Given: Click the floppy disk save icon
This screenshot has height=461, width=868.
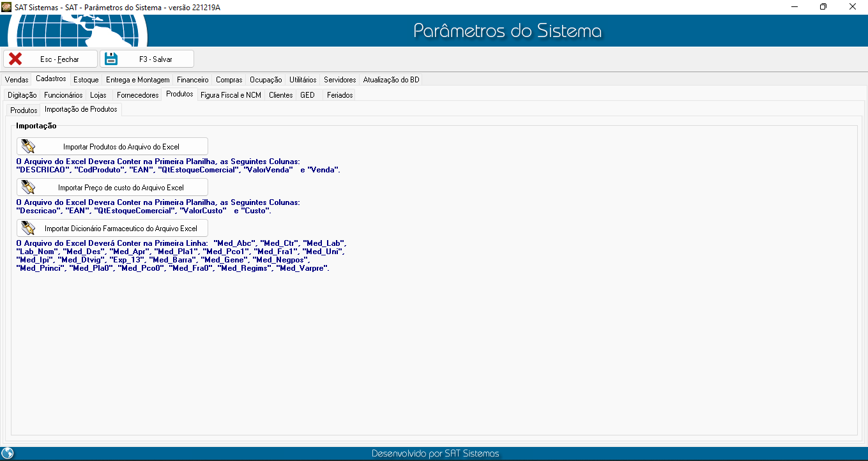Looking at the screenshot, I should (112, 59).
